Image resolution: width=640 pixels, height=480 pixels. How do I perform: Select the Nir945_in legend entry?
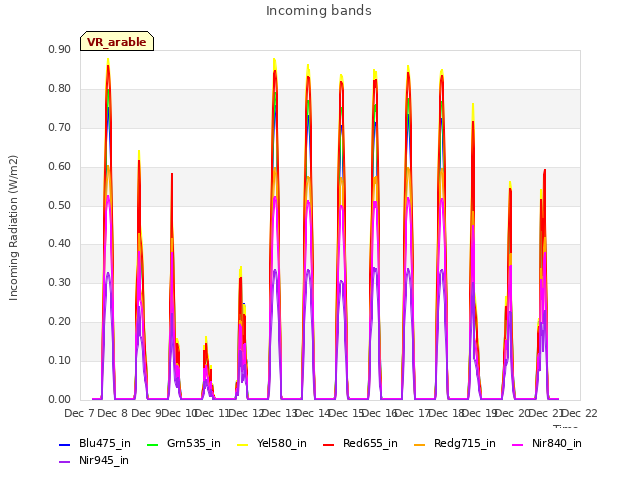[x=94, y=460]
